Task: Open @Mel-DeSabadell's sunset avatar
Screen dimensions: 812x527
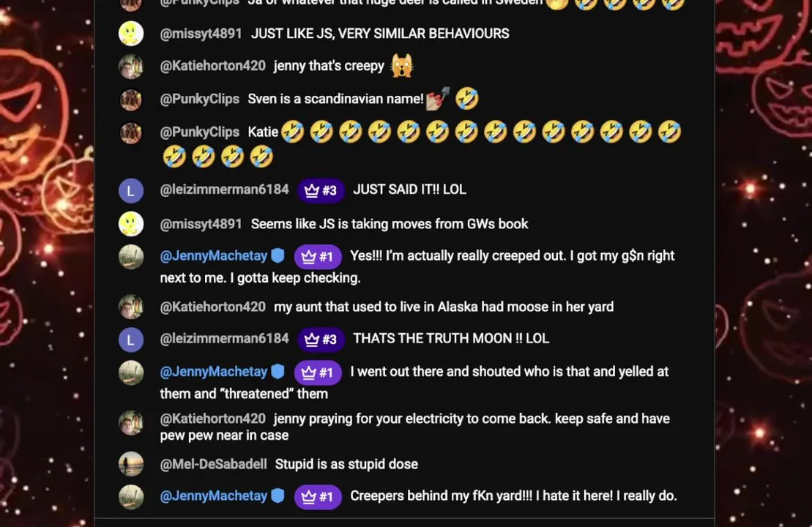Action: (131, 464)
